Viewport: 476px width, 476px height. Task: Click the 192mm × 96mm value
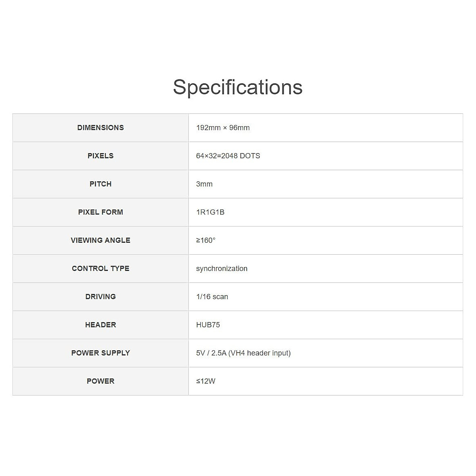click(x=223, y=128)
